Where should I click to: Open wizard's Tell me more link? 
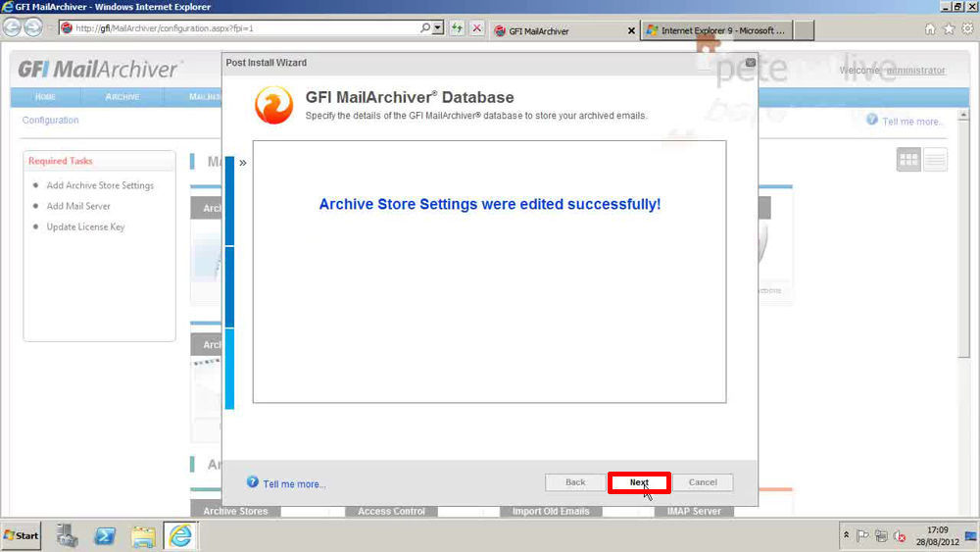(294, 484)
